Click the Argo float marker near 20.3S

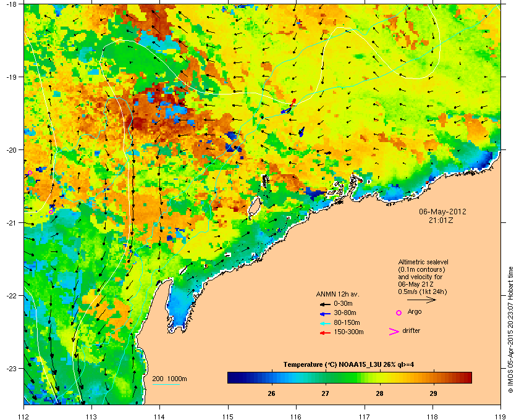[30, 173]
